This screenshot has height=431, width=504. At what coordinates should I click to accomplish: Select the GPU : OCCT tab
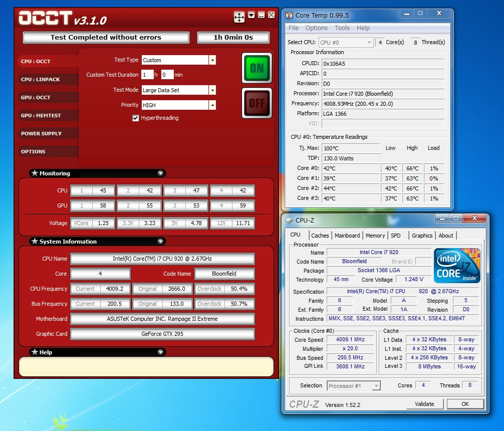(x=47, y=97)
